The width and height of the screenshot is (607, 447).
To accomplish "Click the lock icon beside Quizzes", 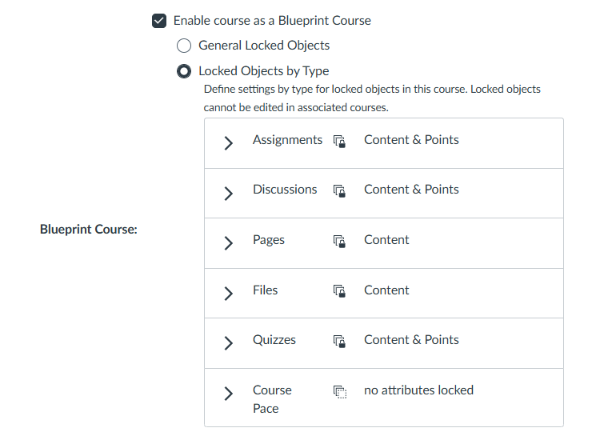I will tap(339, 341).
